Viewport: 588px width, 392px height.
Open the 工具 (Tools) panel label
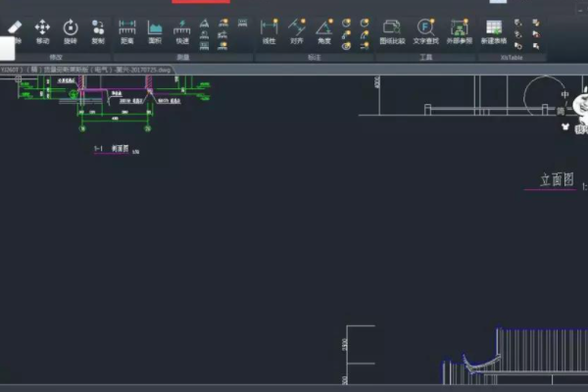point(425,57)
